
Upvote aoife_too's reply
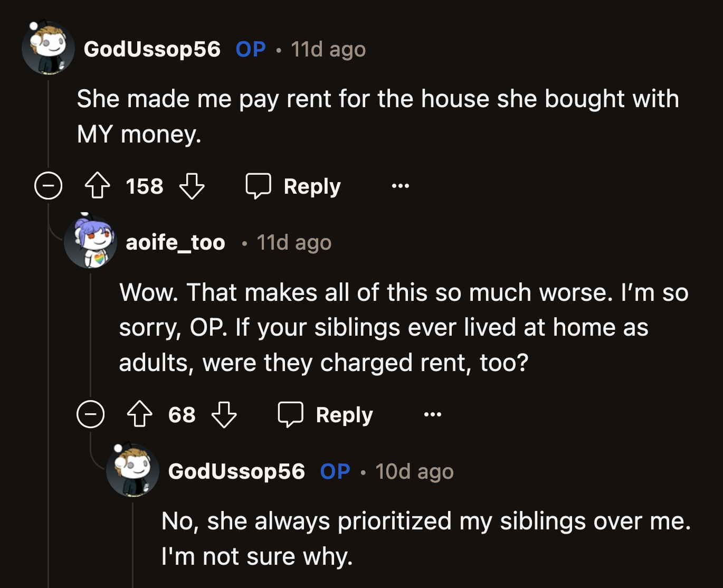tap(139, 414)
